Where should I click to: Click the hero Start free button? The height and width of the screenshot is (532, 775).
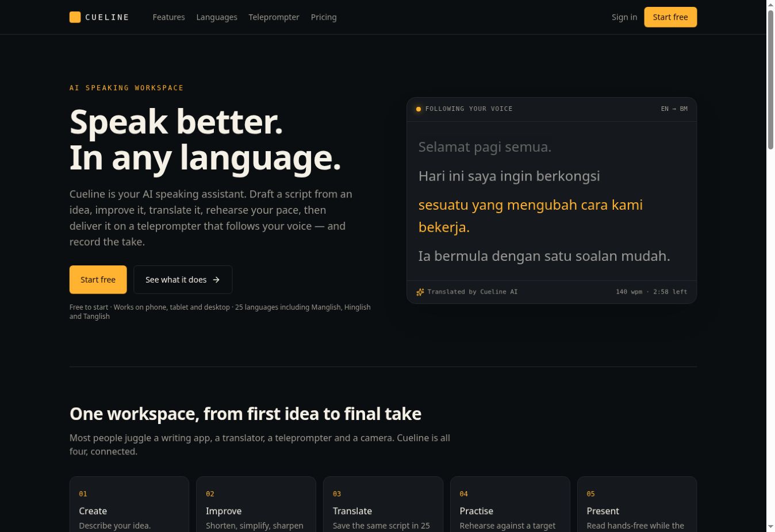click(x=98, y=280)
